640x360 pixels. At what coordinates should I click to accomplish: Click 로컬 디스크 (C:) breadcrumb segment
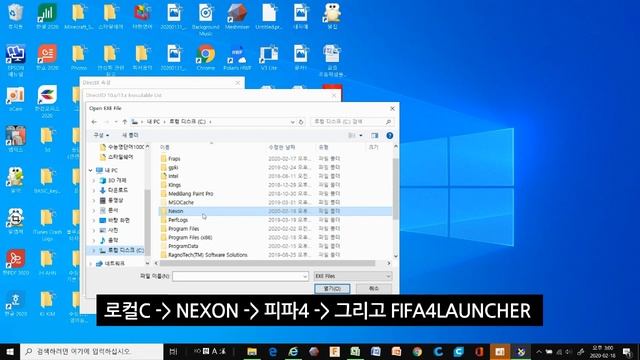coord(188,122)
